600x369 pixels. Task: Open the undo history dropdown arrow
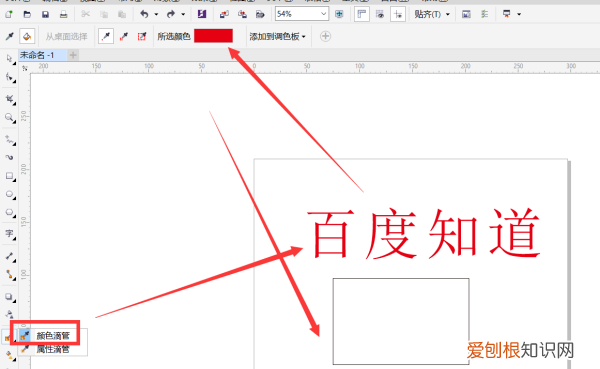[x=156, y=15]
